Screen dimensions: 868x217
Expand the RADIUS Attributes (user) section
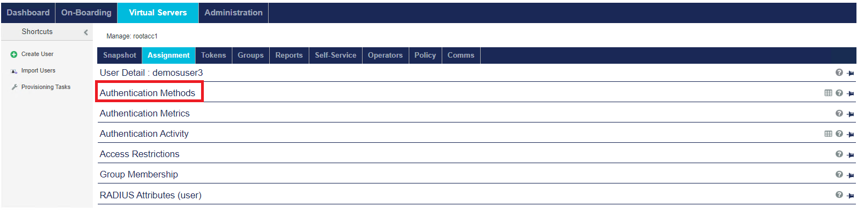[x=151, y=195]
